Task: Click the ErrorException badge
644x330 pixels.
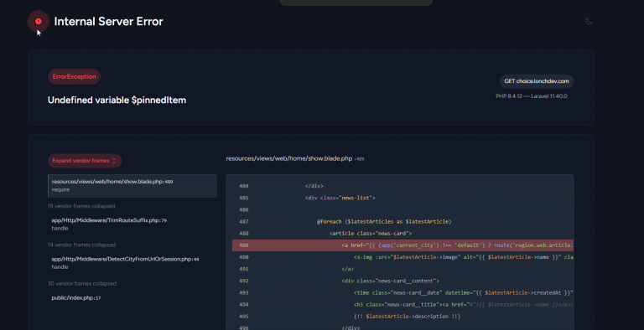Action: 74,77
